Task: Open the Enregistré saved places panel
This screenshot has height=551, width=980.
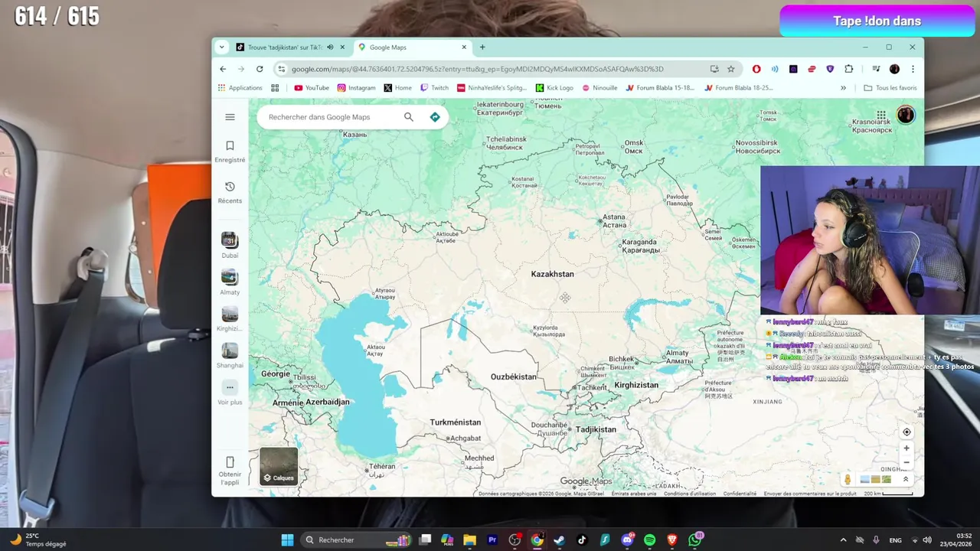Action: [x=230, y=152]
